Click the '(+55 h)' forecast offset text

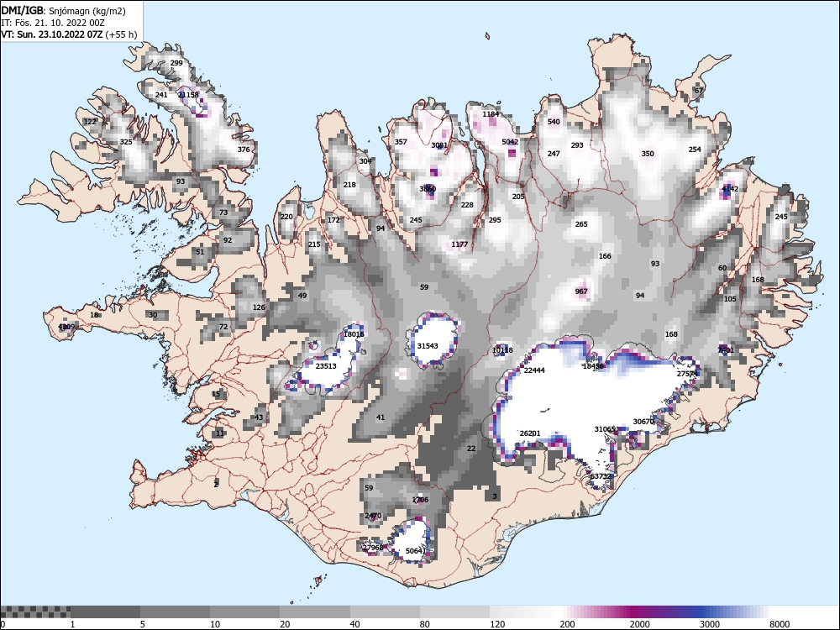click(x=122, y=34)
